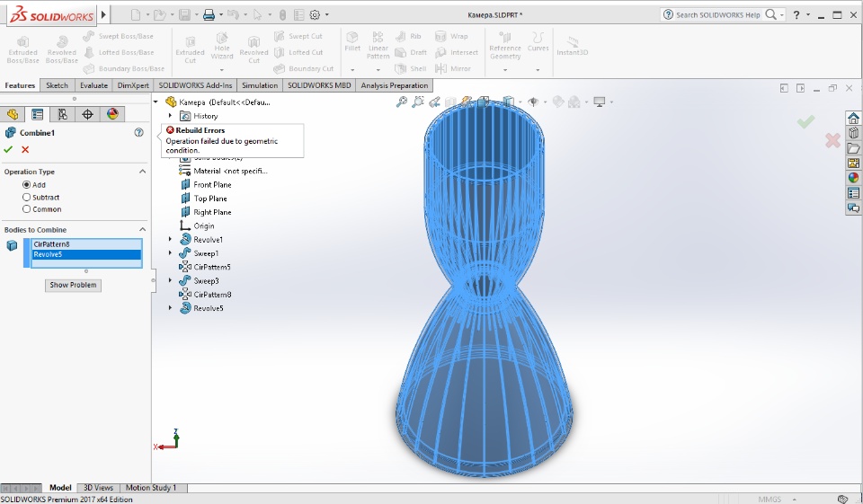This screenshot has width=863, height=504.
Task: Open SOLIDWORKS Resources home icon in task pane
Action: coord(853,119)
